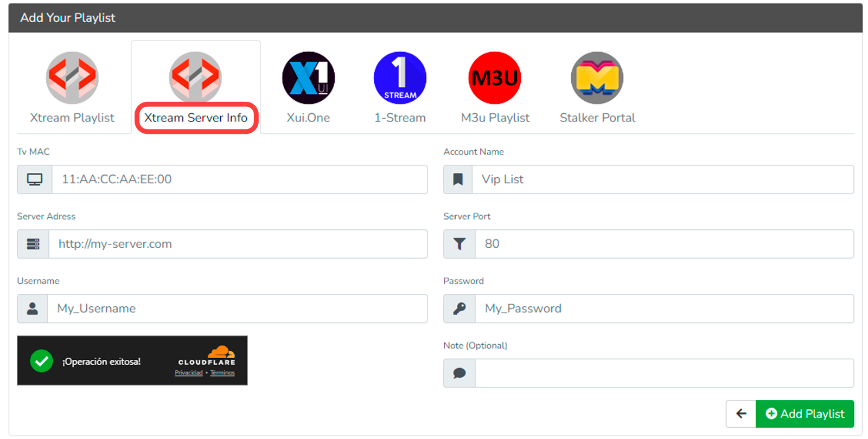Click the key icon beside Password

(459, 308)
